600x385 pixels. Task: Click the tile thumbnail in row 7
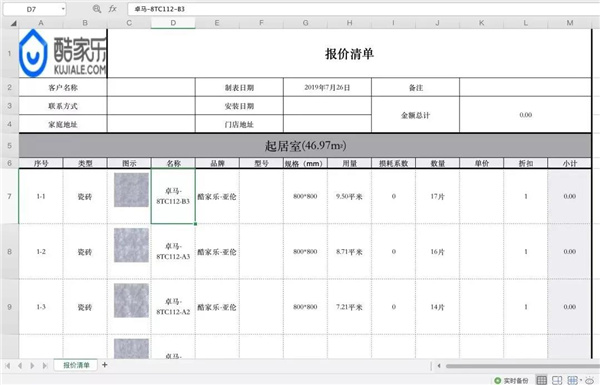tap(131, 190)
